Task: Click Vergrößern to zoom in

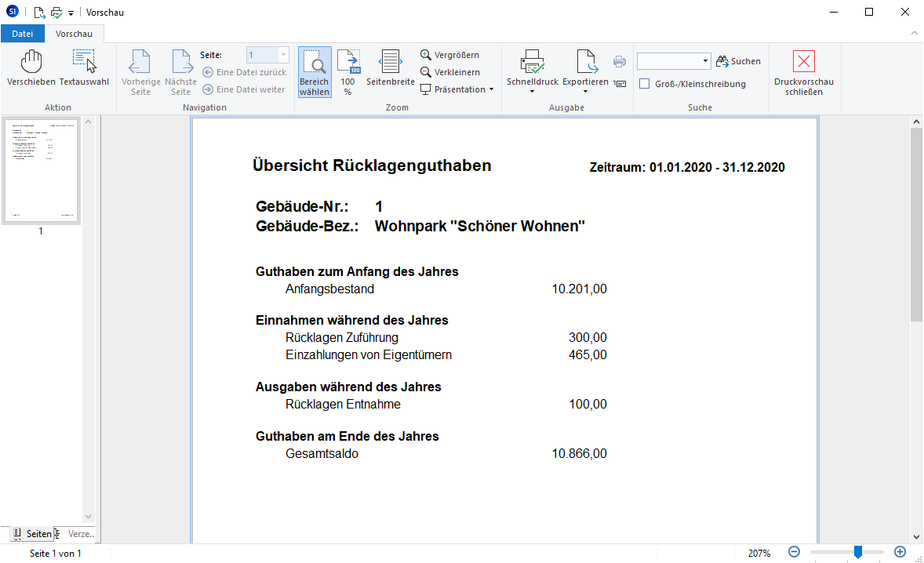Action: [449, 55]
